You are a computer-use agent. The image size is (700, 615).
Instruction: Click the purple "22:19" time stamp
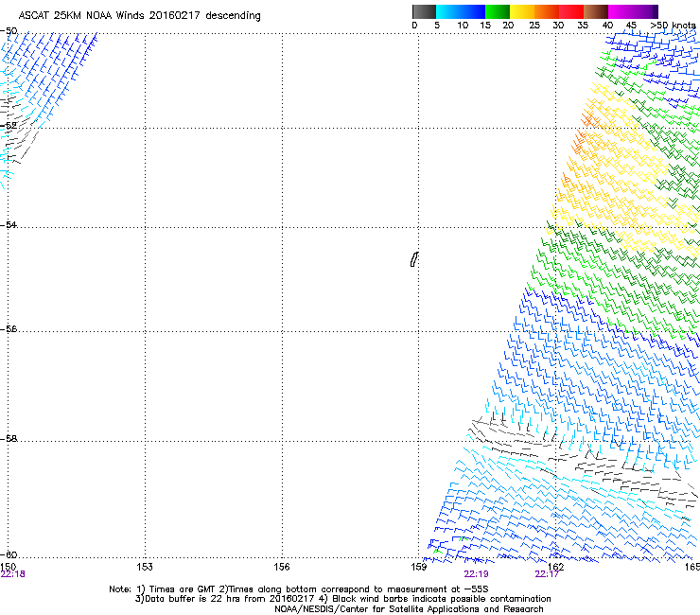pos(476,574)
